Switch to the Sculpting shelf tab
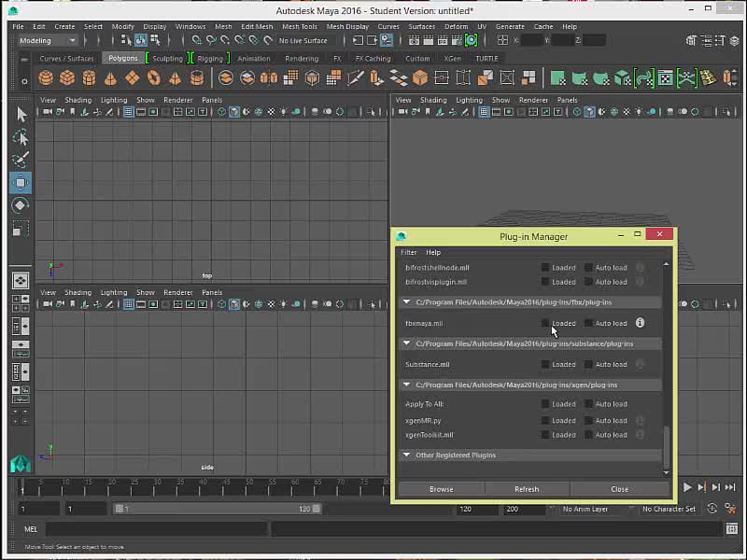 click(x=168, y=59)
